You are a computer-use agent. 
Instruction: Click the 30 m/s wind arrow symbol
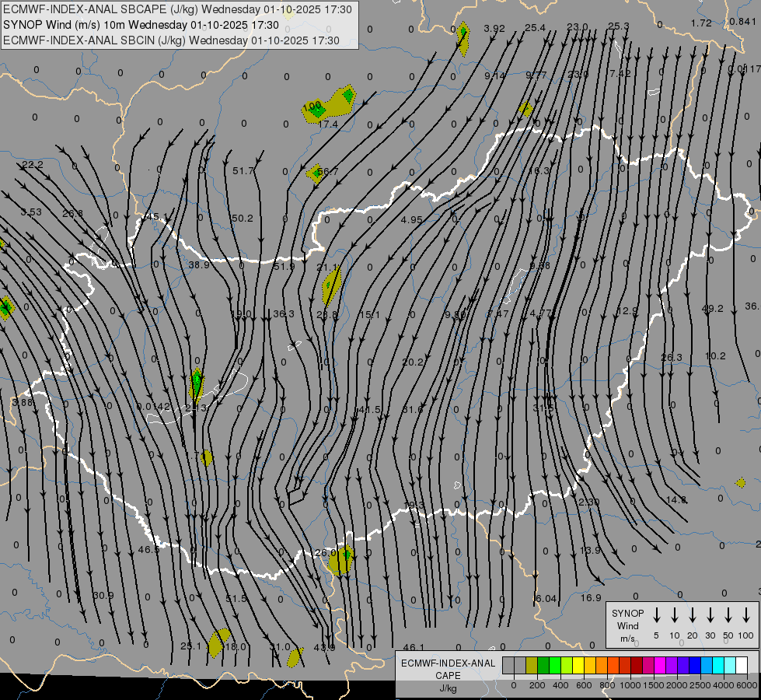710,615
